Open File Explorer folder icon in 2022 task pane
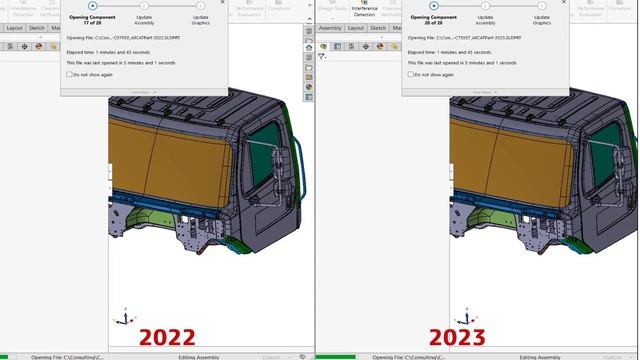 309,67
